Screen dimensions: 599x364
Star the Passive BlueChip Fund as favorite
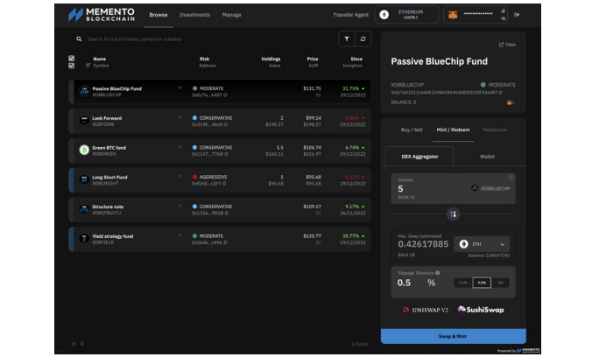tap(180, 87)
